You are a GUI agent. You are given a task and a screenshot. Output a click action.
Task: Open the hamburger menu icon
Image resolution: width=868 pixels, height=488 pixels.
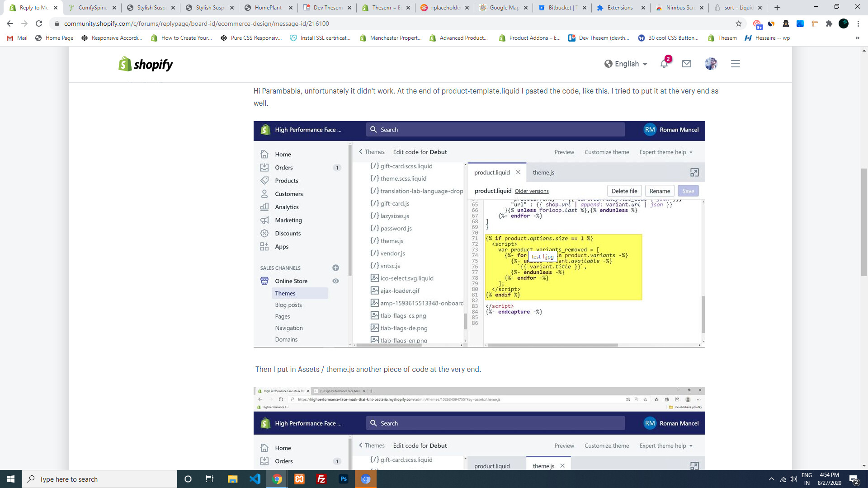coord(736,64)
